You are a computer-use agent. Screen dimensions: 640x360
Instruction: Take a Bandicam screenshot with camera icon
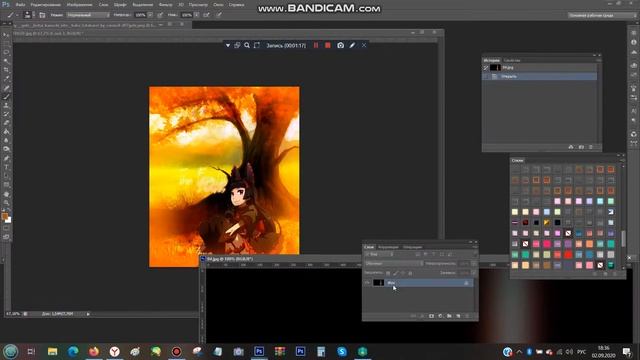coord(340,45)
